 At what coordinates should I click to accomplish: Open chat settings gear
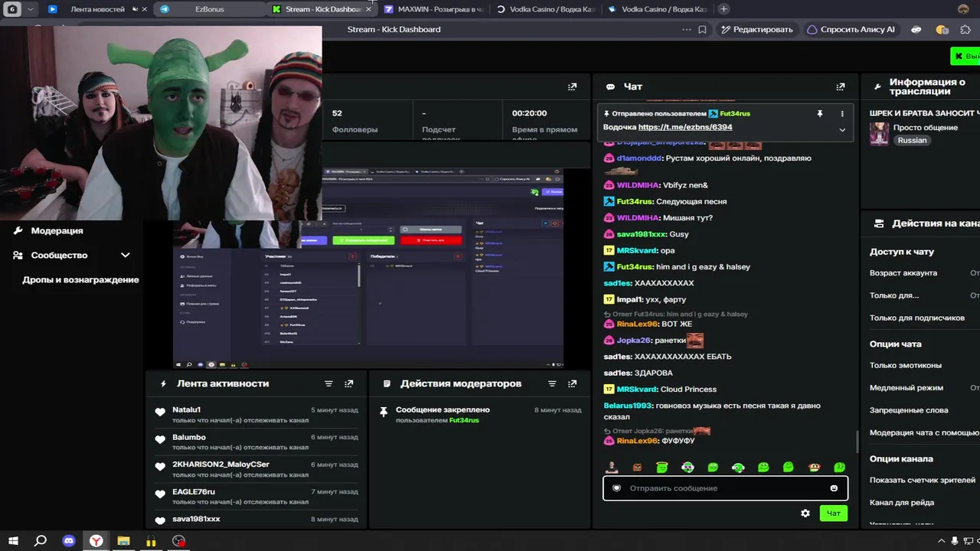pos(805,514)
